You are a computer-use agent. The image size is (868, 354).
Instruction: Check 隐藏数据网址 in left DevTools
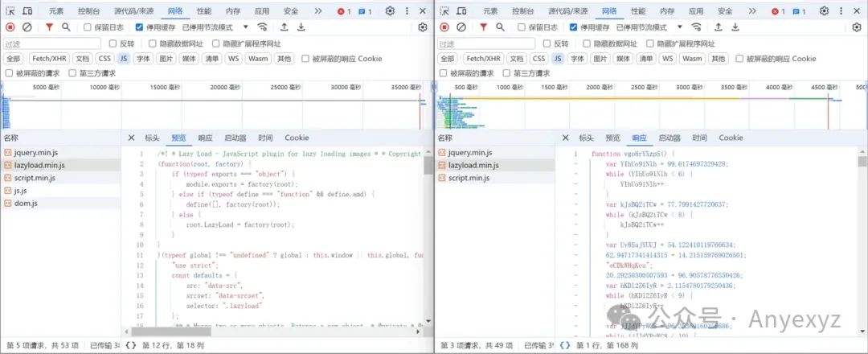click(152, 43)
